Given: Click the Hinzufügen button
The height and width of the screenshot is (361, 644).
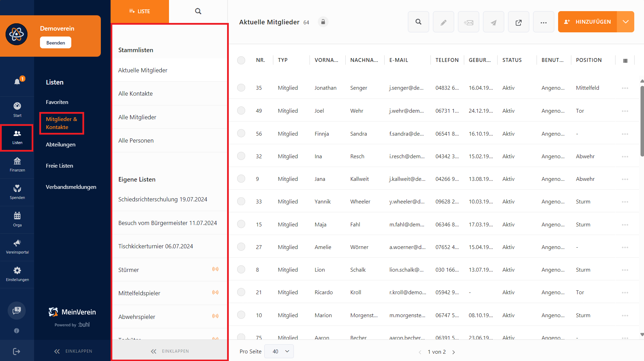Looking at the screenshot, I should pos(588,22).
